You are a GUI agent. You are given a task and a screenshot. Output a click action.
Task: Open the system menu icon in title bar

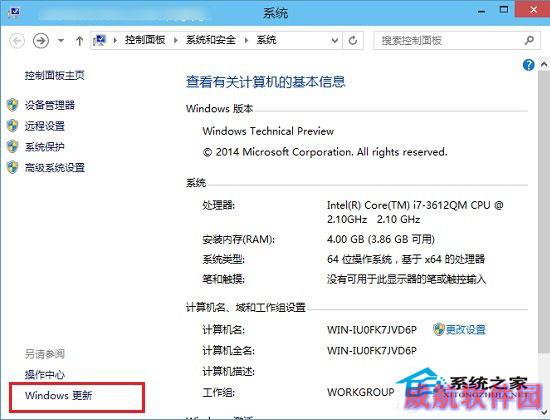(x=14, y=12)
